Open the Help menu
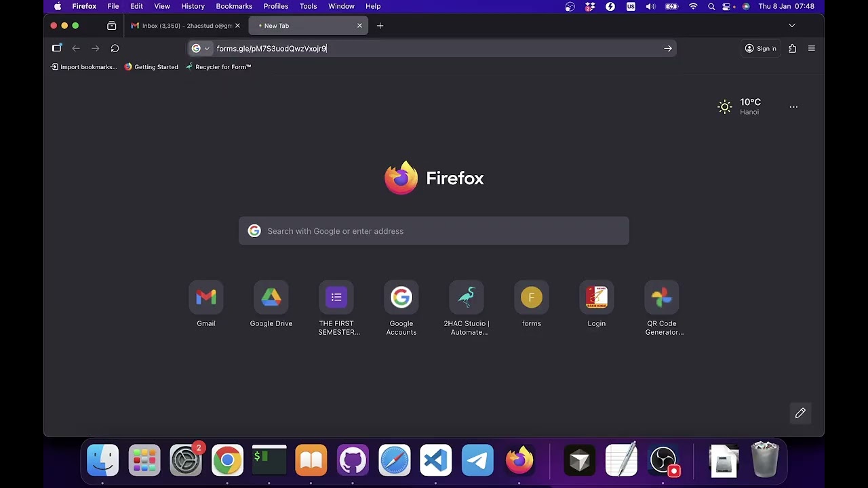The height and width of the screenshot is (488, 868). click(373, 6)
